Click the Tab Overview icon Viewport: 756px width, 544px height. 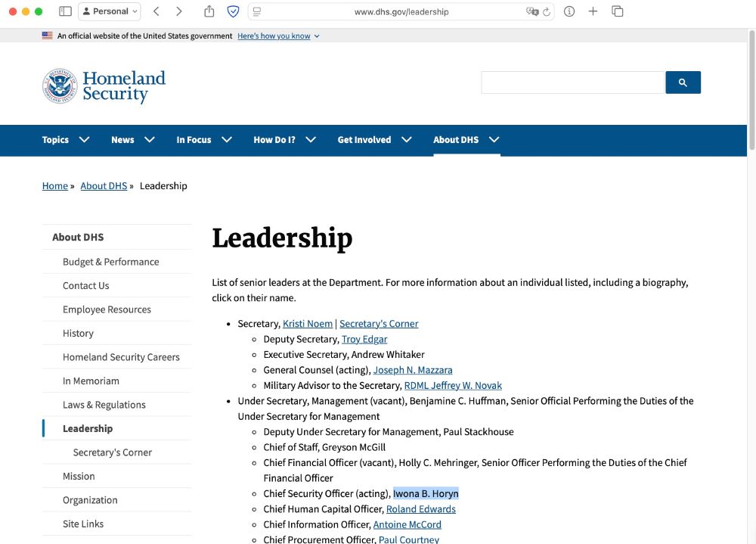click(x=618, y=11)
